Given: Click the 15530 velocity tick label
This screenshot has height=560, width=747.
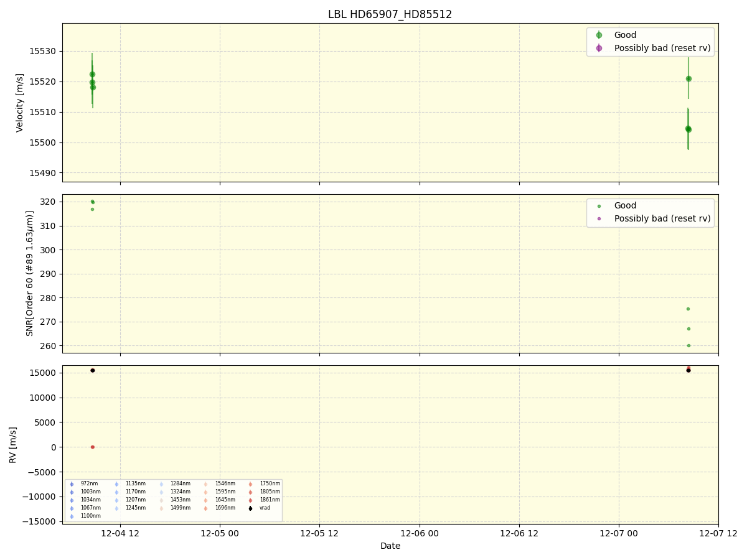Looking at the screenshot, I should 42,52.
